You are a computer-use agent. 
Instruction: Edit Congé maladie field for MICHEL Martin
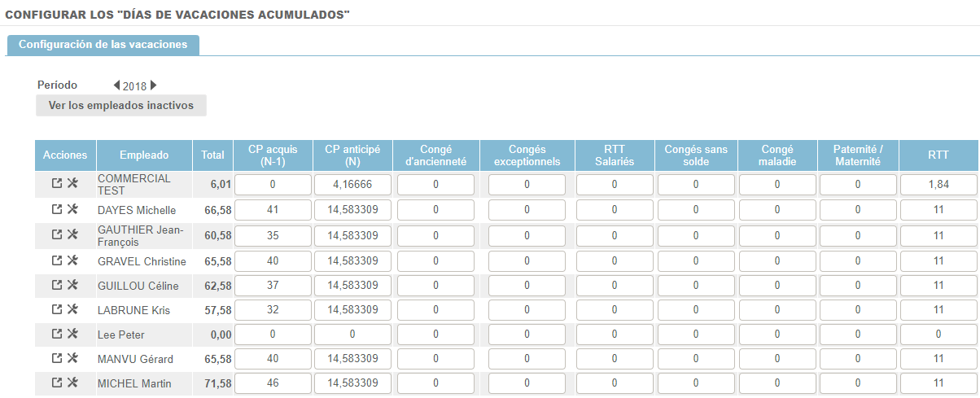coord(777,383)
